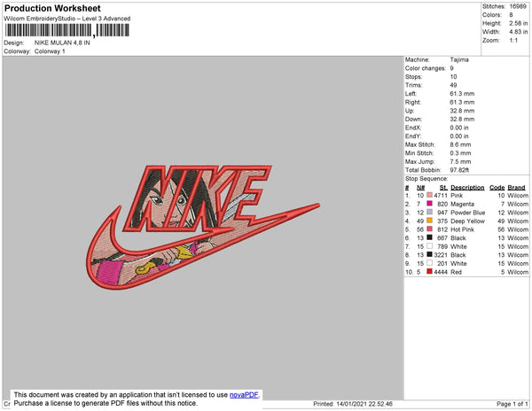
Task: Click the Machine value Tajima
Action: click(459, 59)
